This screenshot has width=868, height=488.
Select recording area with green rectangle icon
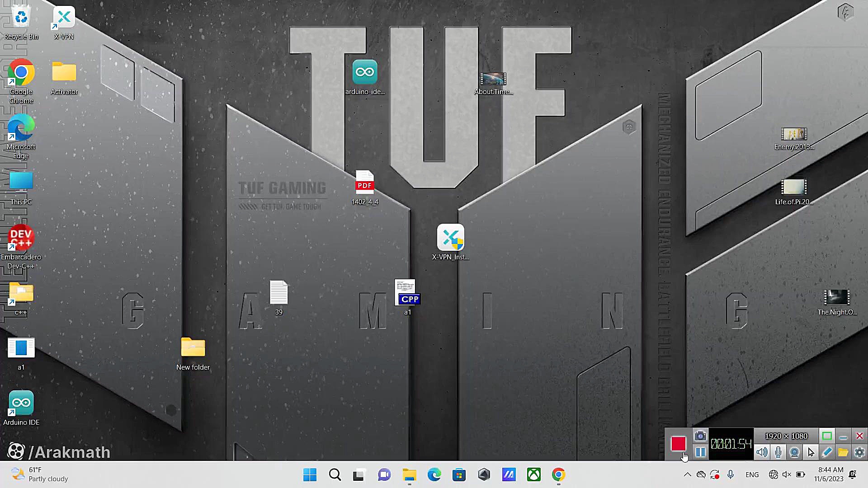pyautogui.click(x=827, y=436)
